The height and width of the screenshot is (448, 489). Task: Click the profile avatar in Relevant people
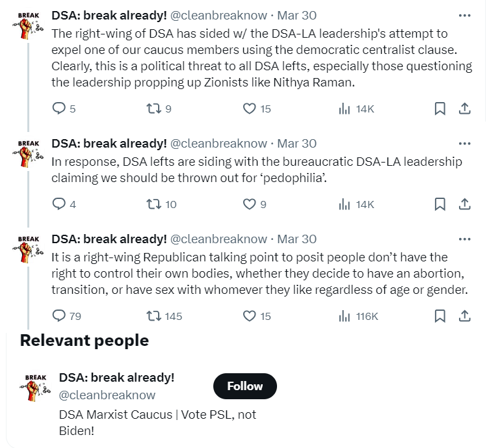[36, 388]
